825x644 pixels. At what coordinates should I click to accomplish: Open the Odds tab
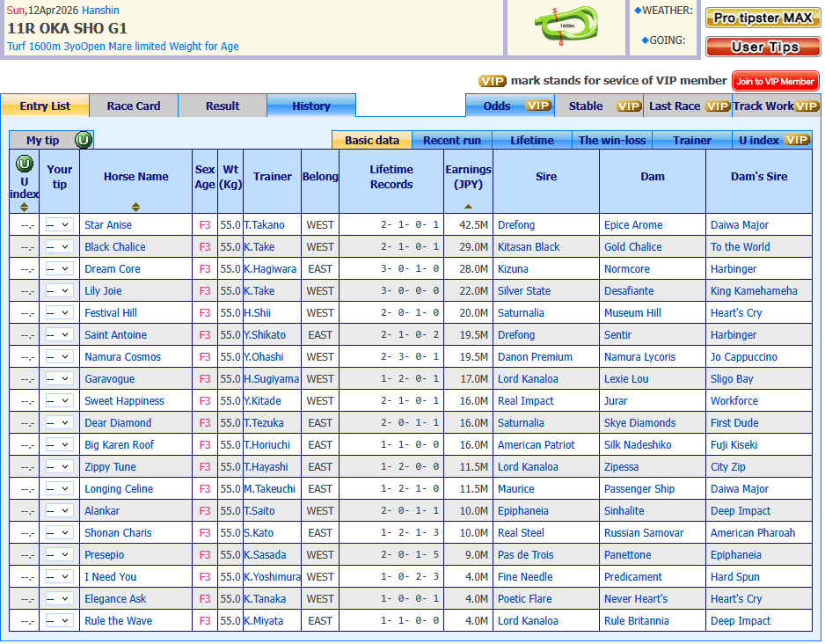click(x=510, y=106)
